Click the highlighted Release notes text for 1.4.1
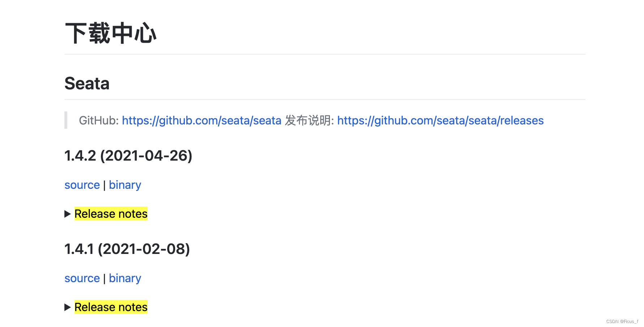This screenshot has height=327, width=644. (110, 307)
